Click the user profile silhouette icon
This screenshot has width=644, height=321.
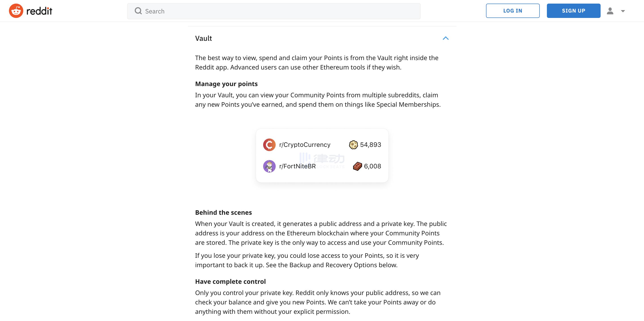point(610,11)
